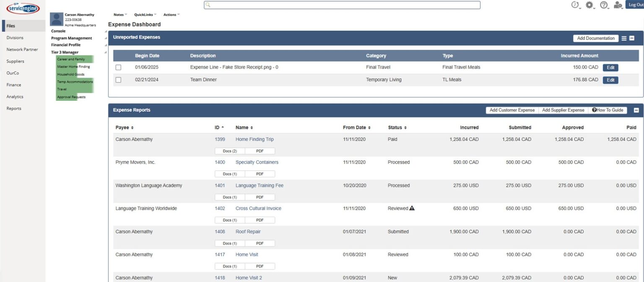Sort expense reports by Payee
Screen dimensions: 644x282
[125, 128]
